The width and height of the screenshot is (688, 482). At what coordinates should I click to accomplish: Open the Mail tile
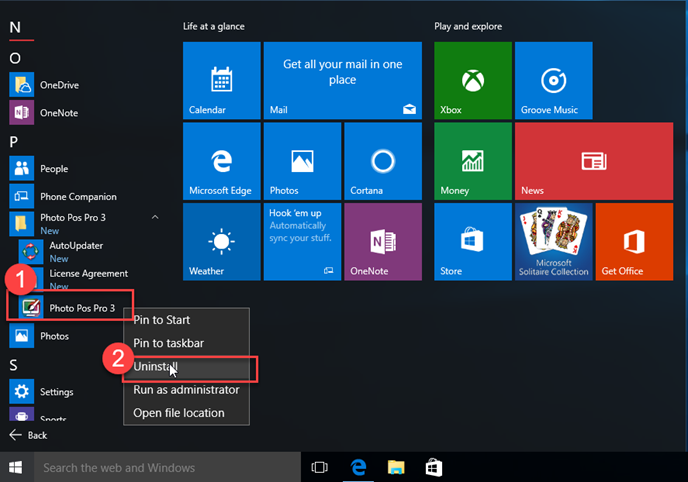[x=343, y=80]
